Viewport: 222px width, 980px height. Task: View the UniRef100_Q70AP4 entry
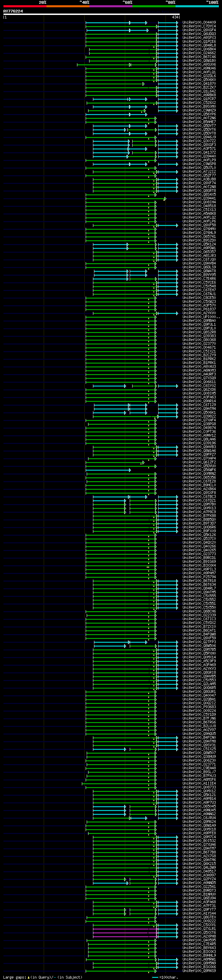(x=199, y=459)
